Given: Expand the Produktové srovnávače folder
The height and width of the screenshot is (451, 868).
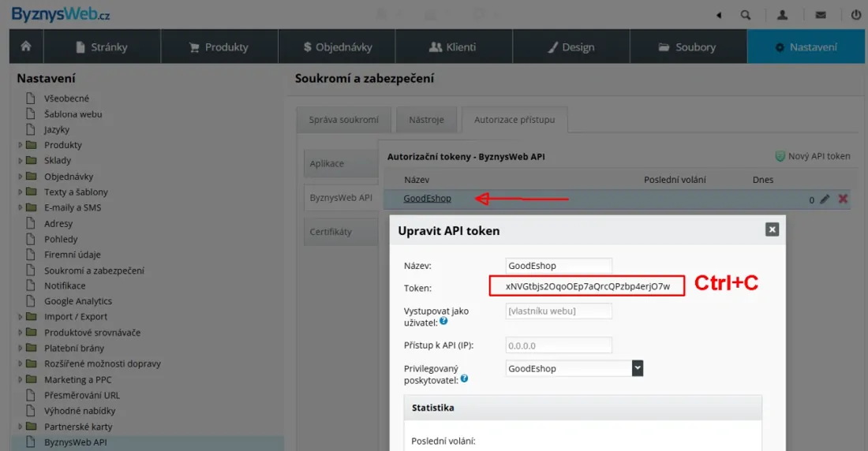Looking at the screenshot, I should click(x=20, y=333).
